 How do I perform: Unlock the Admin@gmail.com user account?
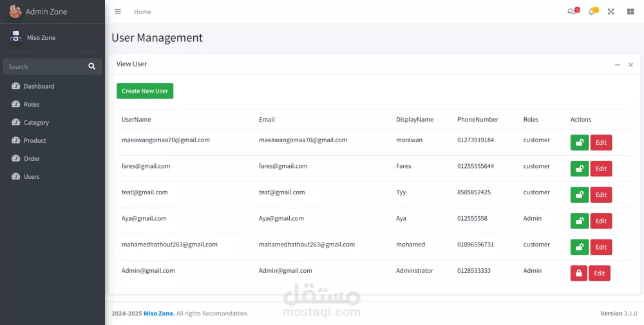tap(579, 274)
